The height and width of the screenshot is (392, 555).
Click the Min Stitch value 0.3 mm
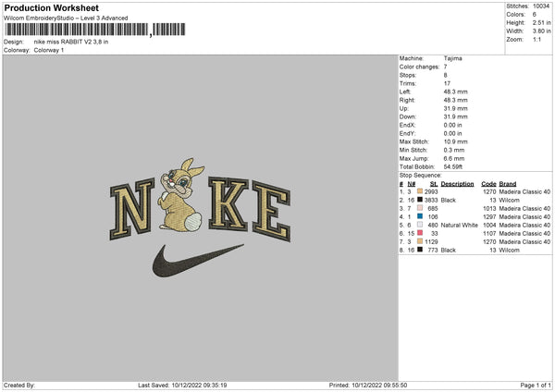point(454,150)
